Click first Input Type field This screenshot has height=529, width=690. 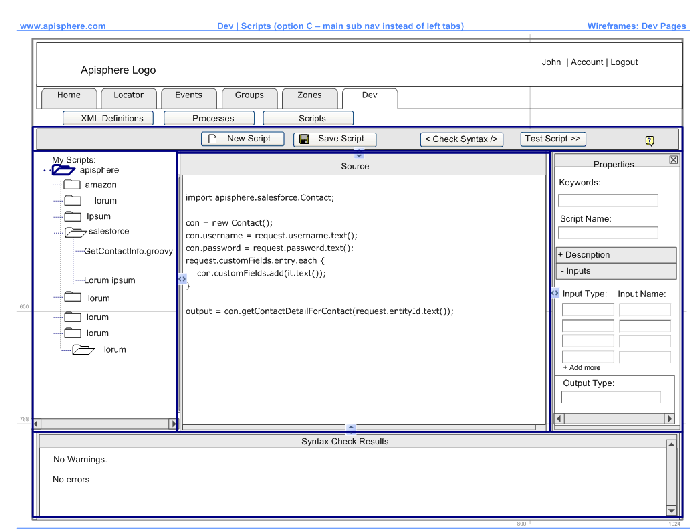coord(588,310)
